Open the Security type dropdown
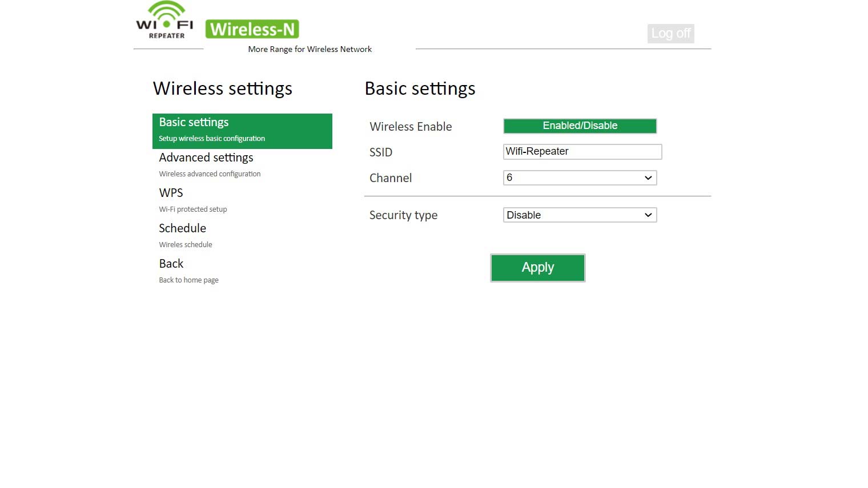Screen dimensions: 868x488 click(x=580, y=215)
